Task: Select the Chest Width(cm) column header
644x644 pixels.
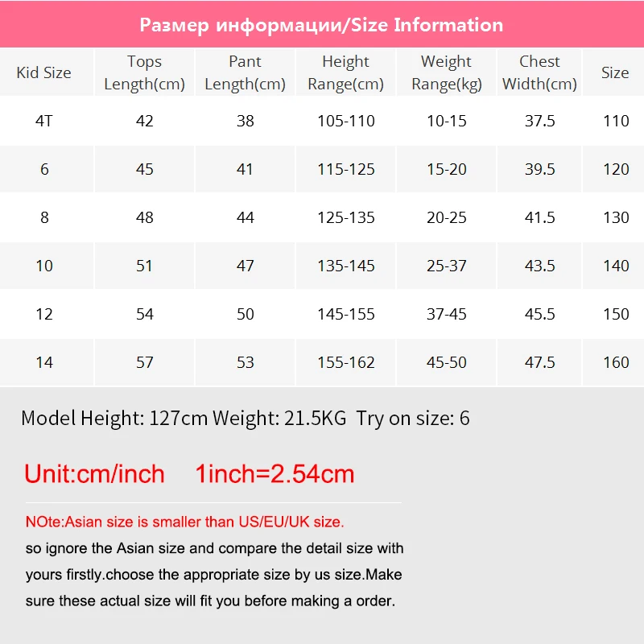Action: [x=539, y=72]
